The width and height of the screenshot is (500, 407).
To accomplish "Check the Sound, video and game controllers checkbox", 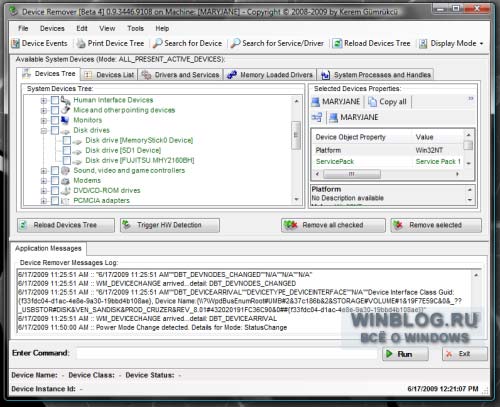I will [55, 171].
